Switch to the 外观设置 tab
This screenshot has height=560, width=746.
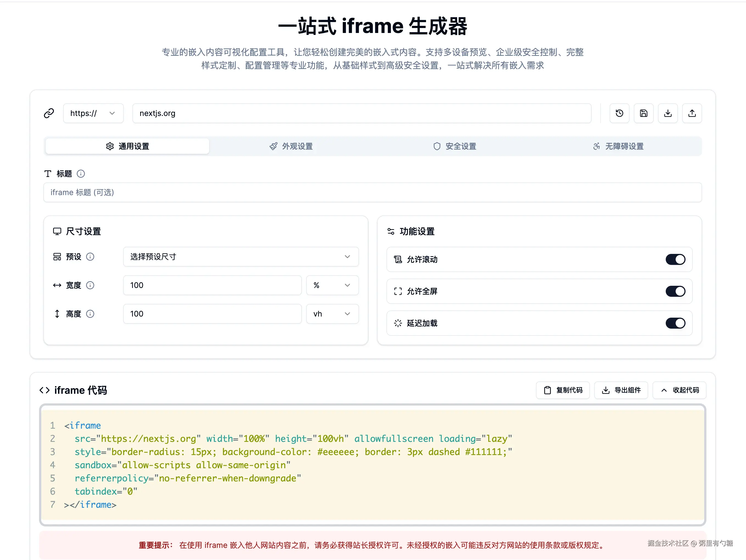tap(291, 146)
